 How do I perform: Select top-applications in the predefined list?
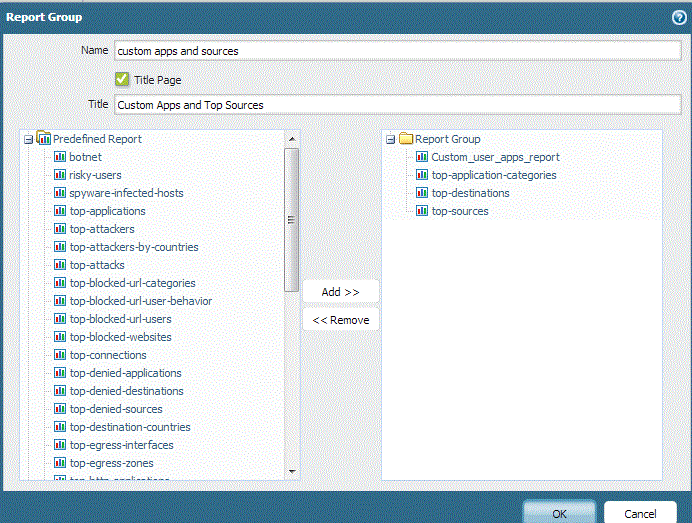tap(107, 211)
